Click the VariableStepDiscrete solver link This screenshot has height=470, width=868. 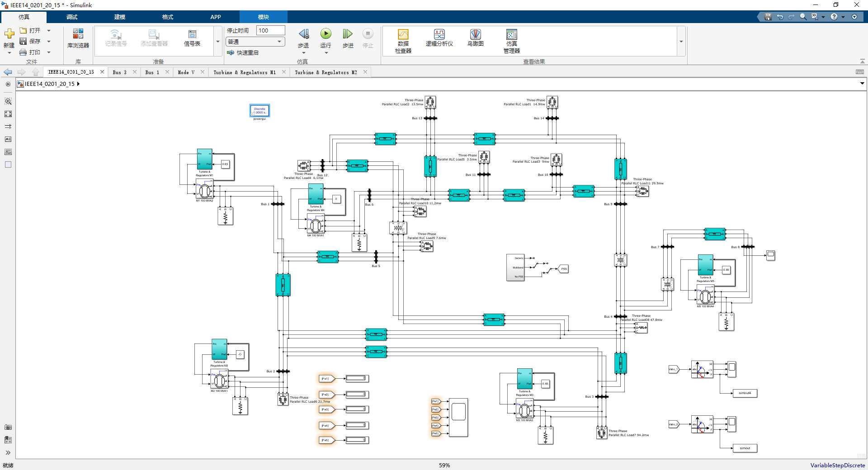(837, 465)
